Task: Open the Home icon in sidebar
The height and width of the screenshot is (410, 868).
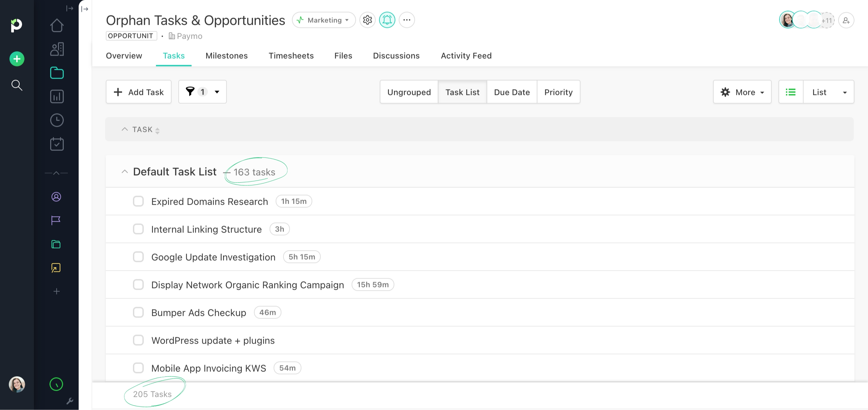Action: click(57, 25)
